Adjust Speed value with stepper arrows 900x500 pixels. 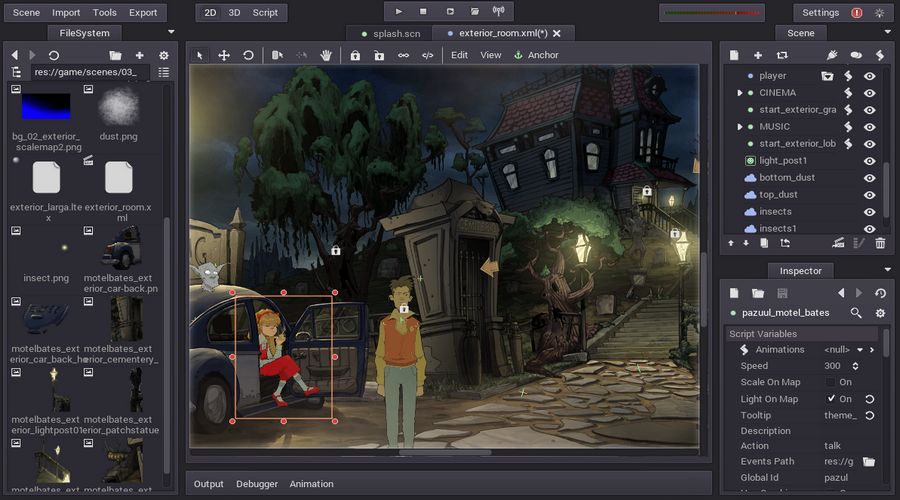tap(855, 366)
